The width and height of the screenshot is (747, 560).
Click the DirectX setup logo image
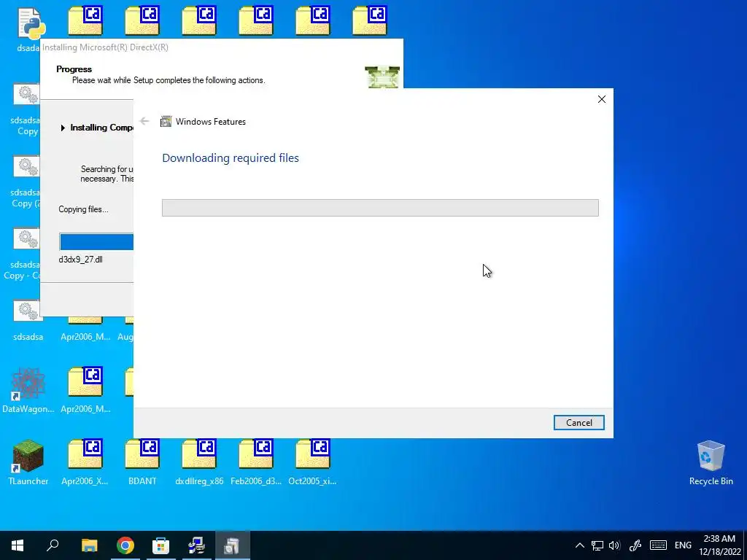click(x=382, y=77)
